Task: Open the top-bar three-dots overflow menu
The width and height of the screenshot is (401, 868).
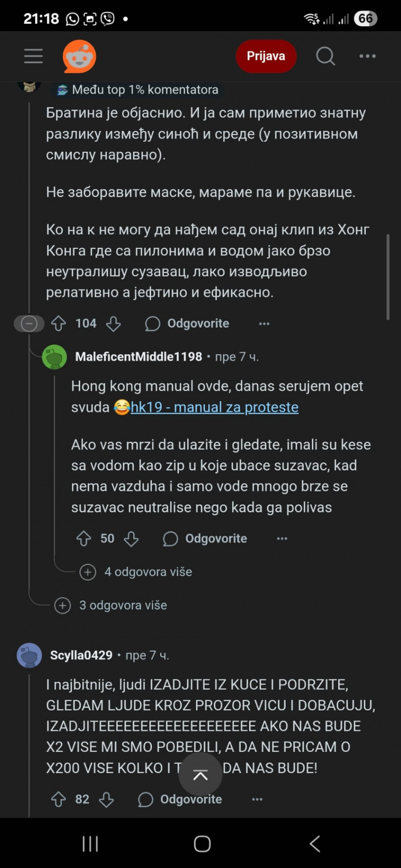Action: point(368,56)
